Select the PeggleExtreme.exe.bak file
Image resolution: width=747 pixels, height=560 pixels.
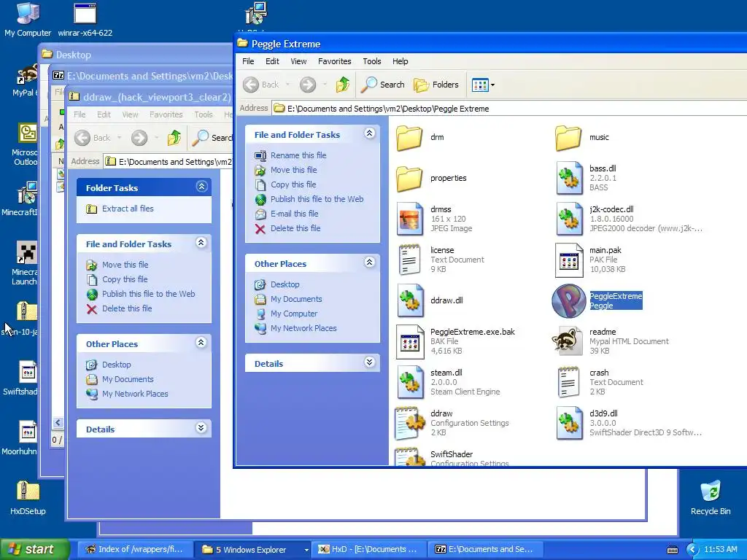pyautogui.click(x=410, y=342)
